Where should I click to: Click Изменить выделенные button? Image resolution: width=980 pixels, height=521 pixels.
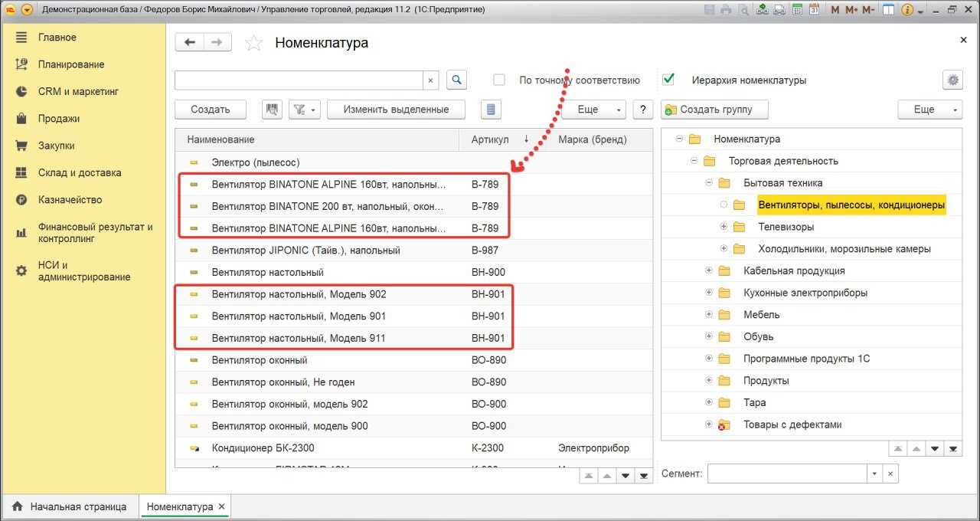(x=396, y=110)
